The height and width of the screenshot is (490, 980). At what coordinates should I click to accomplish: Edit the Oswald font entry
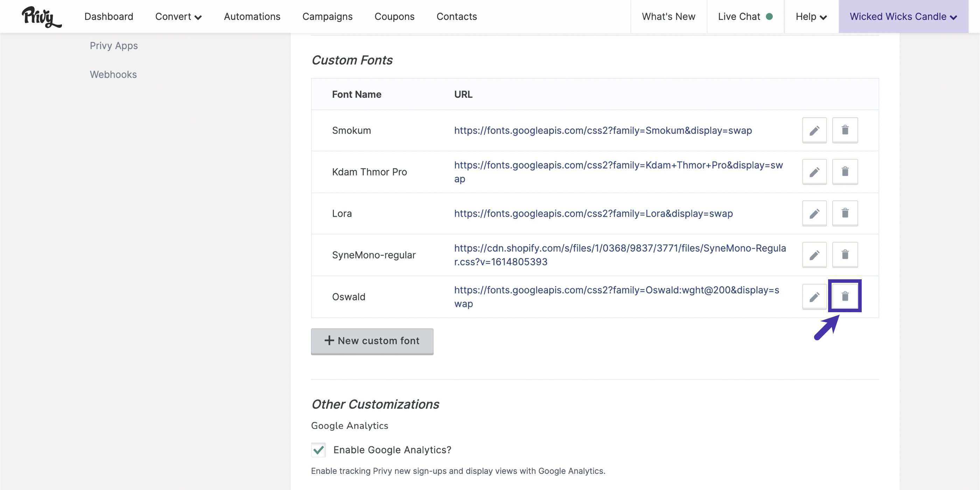814,297
